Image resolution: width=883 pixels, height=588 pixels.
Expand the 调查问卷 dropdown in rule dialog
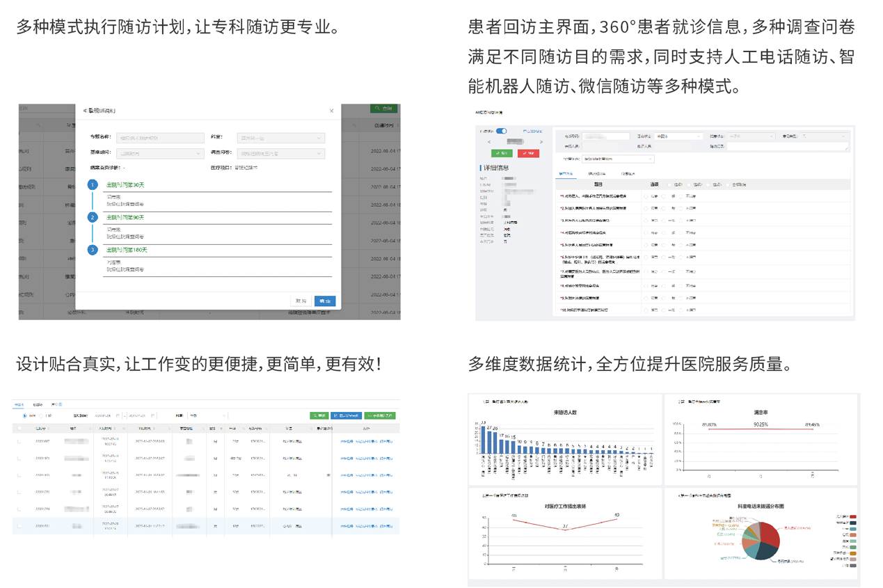pos(280,153)
